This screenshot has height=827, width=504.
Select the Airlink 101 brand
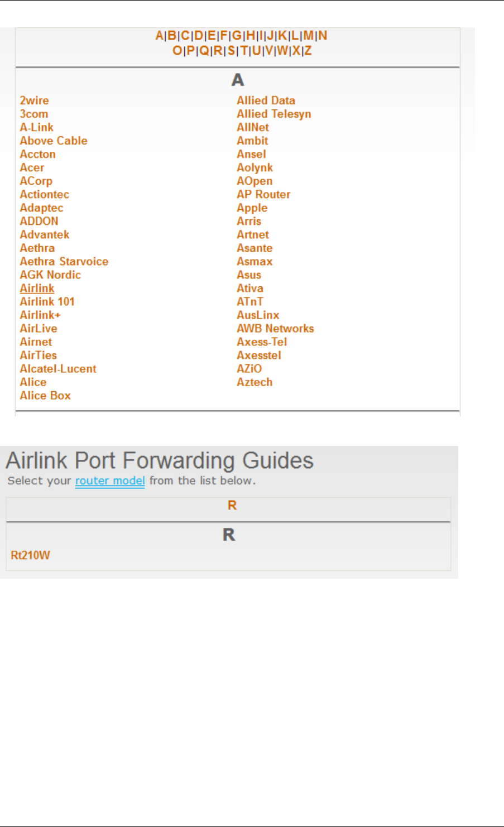coord(47,302)
